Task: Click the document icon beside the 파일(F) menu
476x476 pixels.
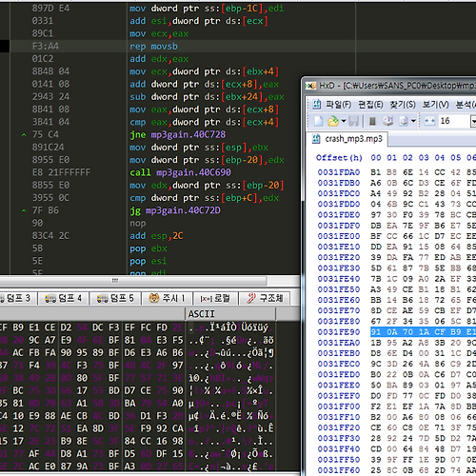Action: coord(316,104)
